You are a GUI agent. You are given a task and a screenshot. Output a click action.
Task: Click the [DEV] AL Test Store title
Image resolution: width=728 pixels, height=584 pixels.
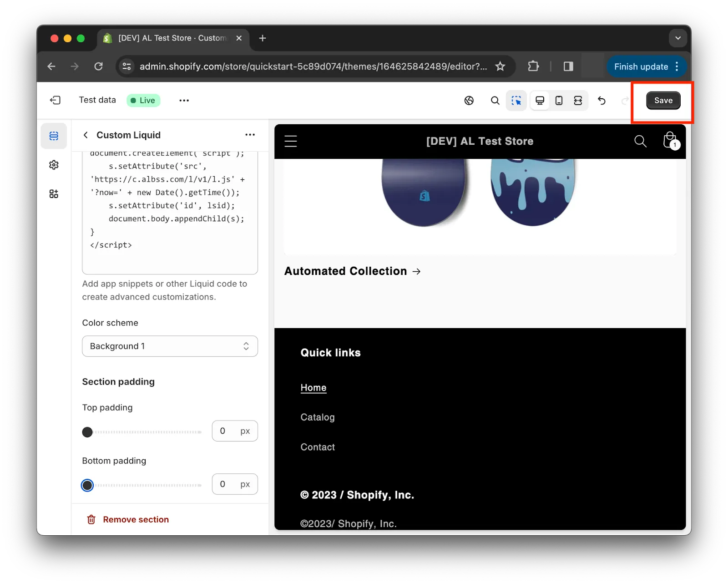(x=480, y=141)
